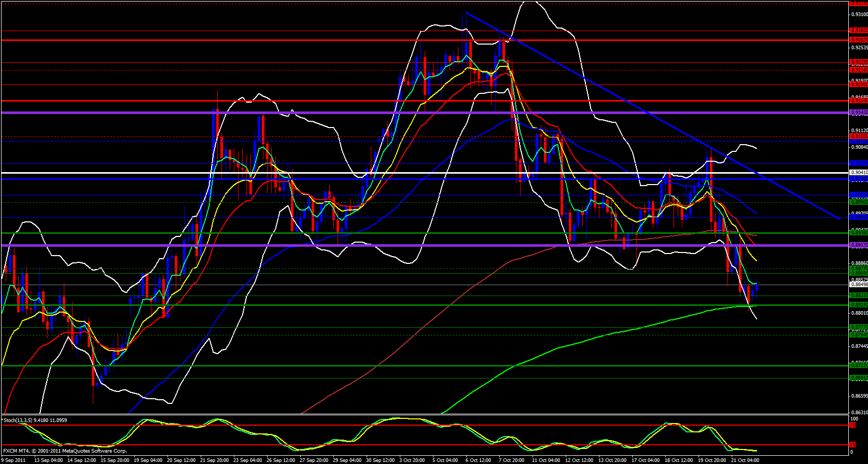Click FXCM MT4 MetaQuotes copyright text
This screenshot has width=868, height=464.
tap(65, 451)
